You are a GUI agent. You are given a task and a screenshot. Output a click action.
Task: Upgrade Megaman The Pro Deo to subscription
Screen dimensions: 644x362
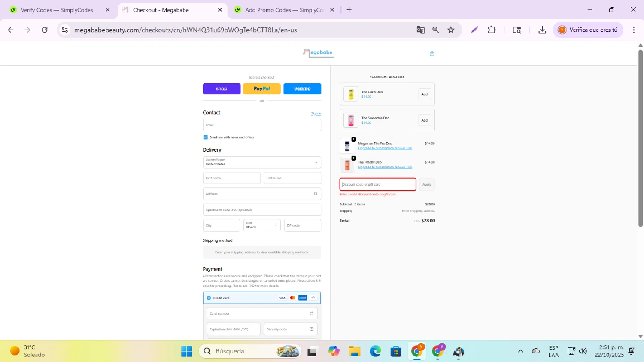tap(385, 148)
